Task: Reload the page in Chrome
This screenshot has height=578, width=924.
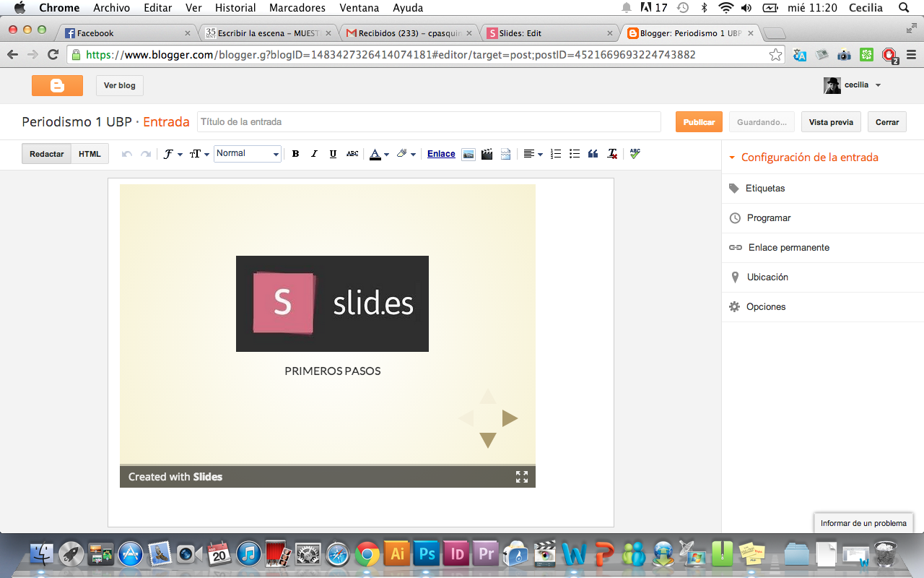Action: 53,55
